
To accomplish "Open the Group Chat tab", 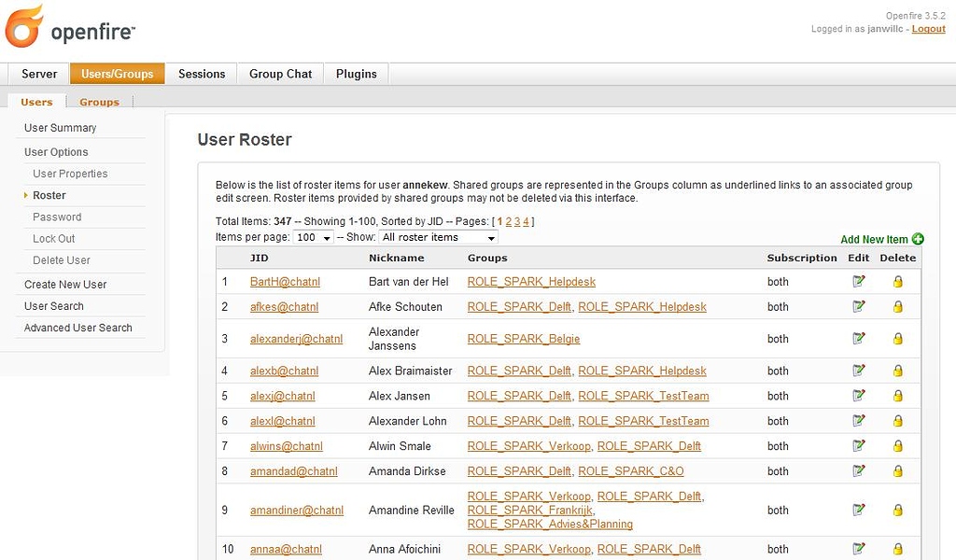I will pyautogui.click(x=280, y=74).
